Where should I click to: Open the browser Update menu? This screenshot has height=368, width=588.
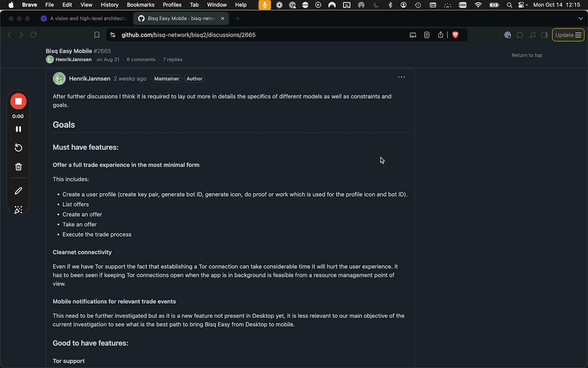point(568,35)
